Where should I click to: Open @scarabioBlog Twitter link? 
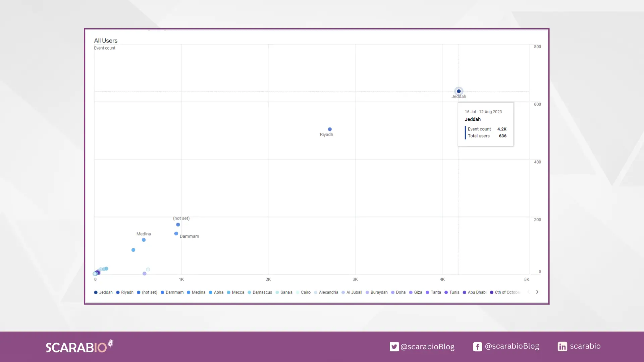click(427, 347)
